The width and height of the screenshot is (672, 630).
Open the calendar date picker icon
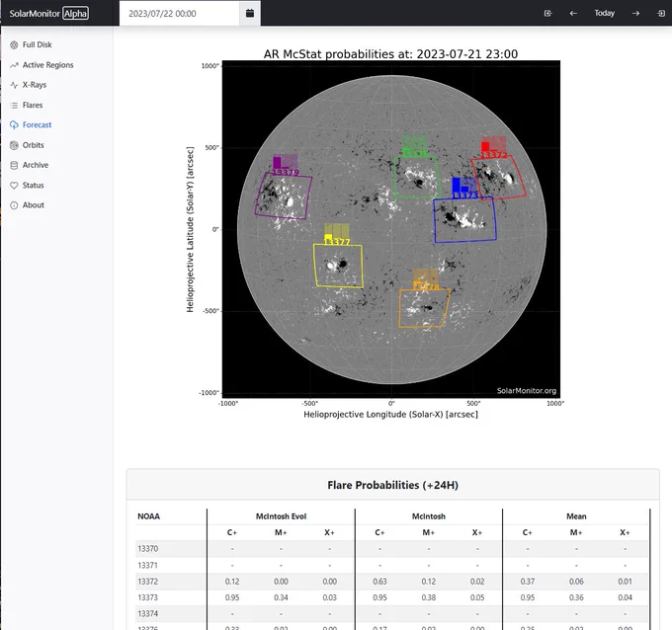pyautogui.click(x=250, y=13)
